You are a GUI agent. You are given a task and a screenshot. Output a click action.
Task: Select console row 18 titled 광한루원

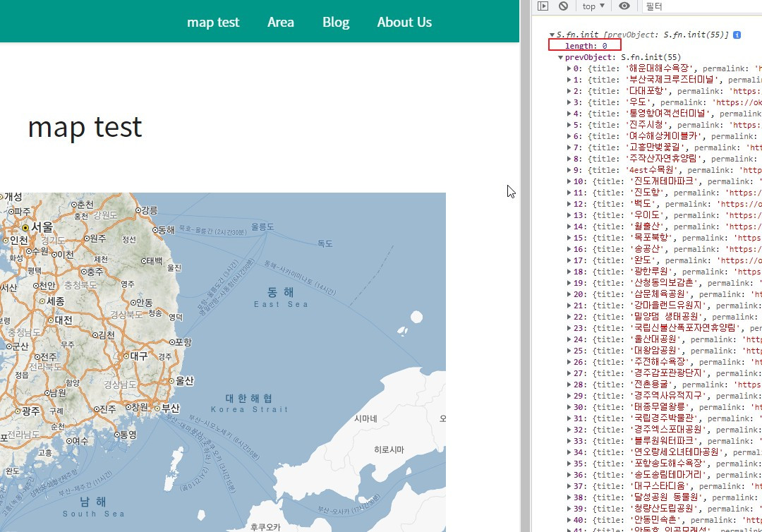pos(664,272)
